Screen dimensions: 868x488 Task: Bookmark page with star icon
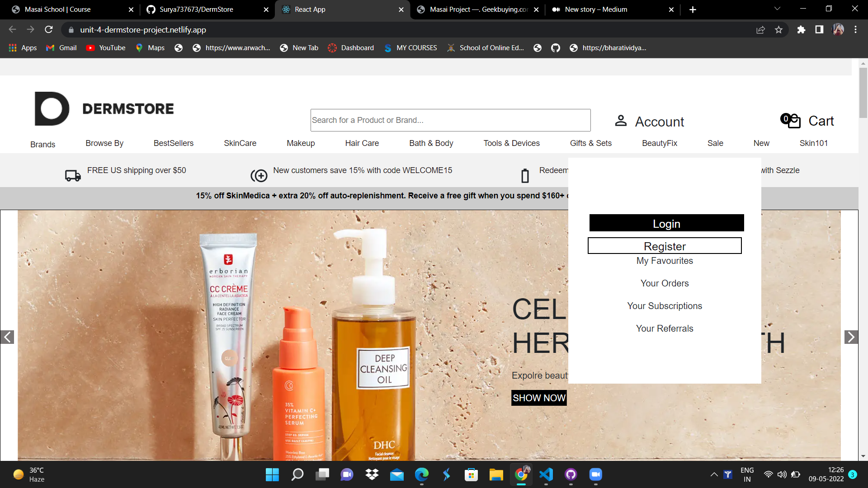778,30
